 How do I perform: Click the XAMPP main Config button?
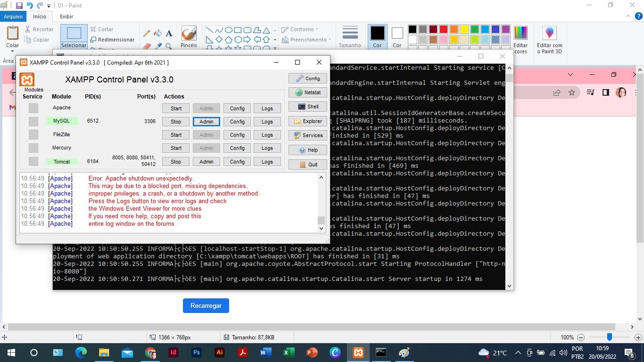point(308,78)
